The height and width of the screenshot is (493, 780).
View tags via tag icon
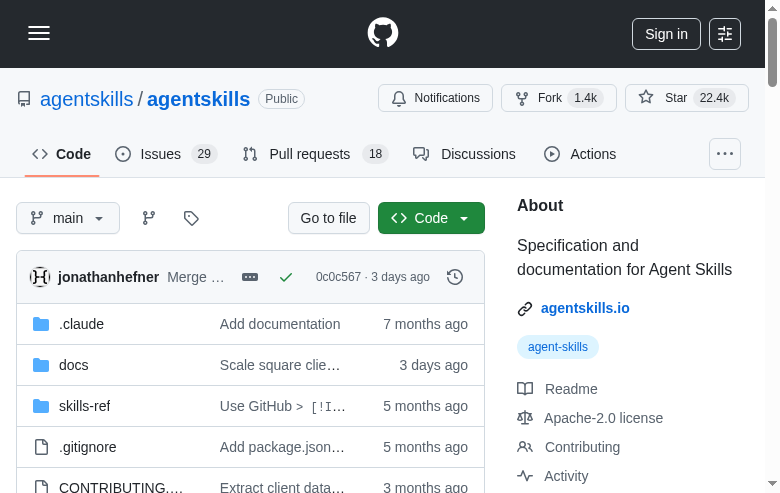pos(191,218)
